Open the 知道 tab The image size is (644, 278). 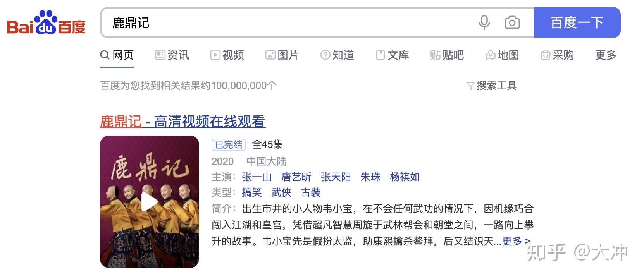click(337, 55)
